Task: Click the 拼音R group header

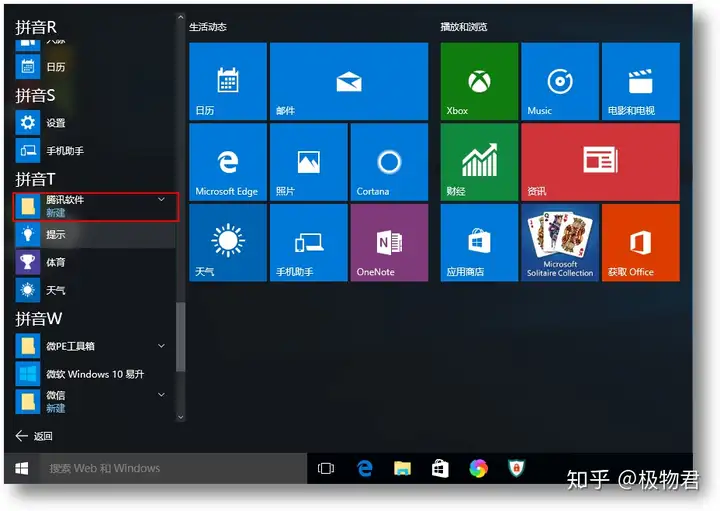Action: pyautogui.click(x=36, y=28)
